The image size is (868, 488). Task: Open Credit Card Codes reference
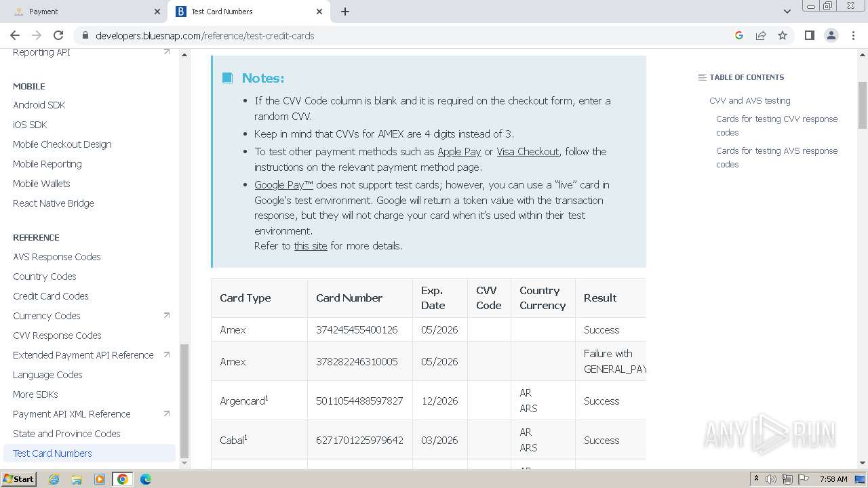51,296
